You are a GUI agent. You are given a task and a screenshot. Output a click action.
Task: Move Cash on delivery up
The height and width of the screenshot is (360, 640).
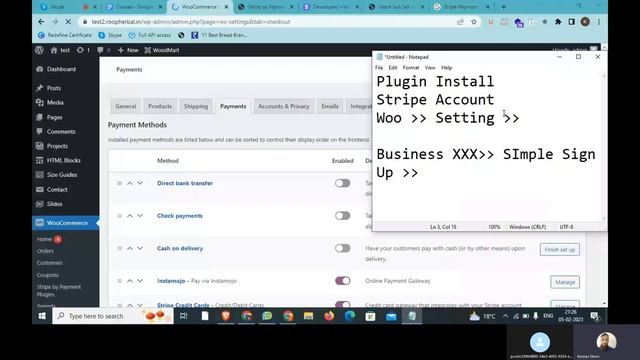tap(130, 248)
